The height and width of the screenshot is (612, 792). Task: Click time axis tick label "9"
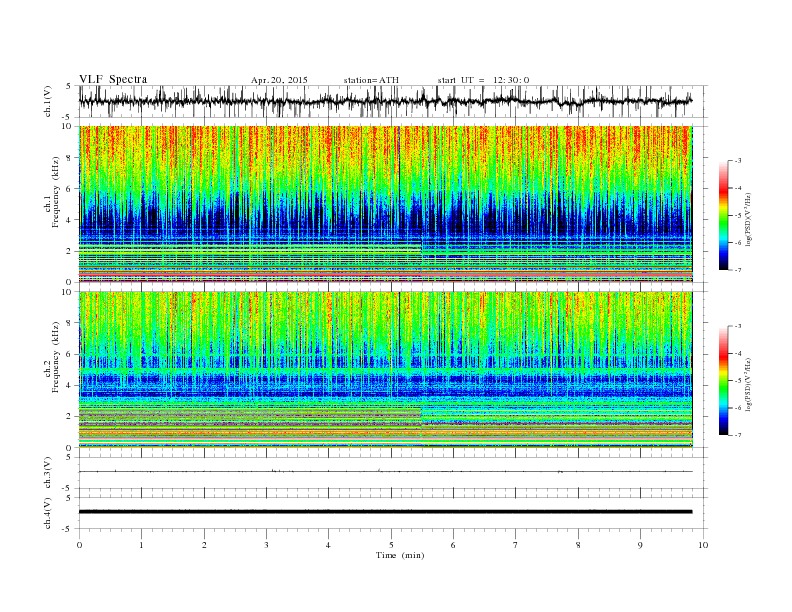[x=640, y=545]
